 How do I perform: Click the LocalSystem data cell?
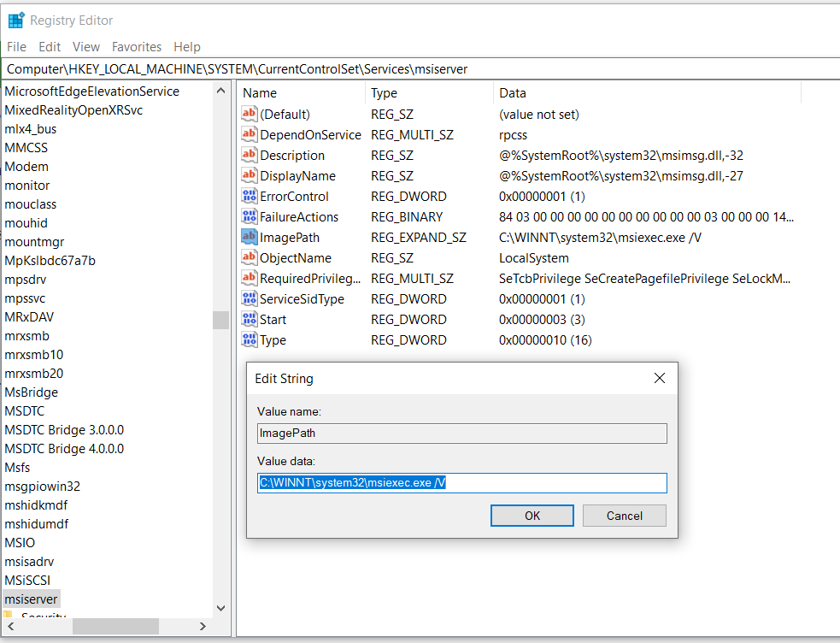click(x=533, y=258)
